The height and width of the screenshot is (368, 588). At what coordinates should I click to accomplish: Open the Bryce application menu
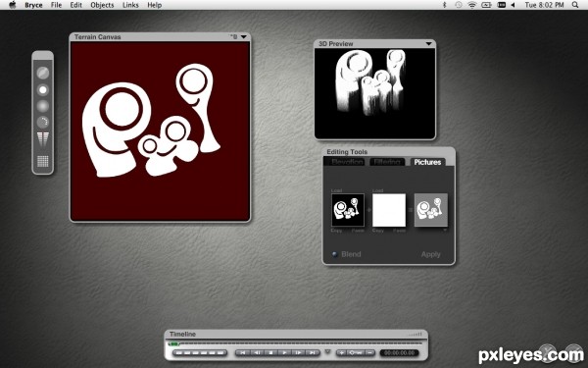pos(33,5)
